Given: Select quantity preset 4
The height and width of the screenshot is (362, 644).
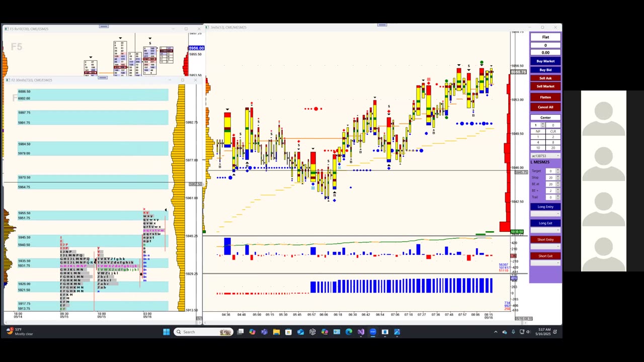Looking at the screenshot, I should click(537, 142).
